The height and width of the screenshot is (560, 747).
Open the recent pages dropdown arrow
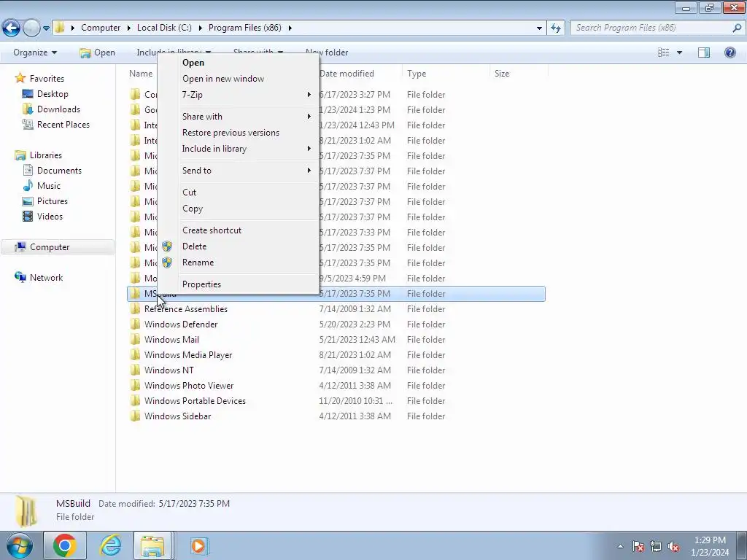click(x=46, y=28)
